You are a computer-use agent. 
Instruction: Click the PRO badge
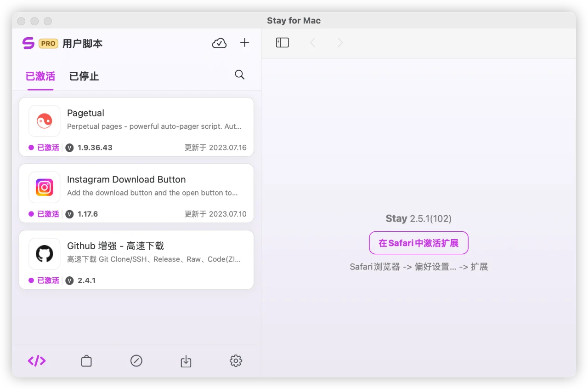click(x=48, y=43)
